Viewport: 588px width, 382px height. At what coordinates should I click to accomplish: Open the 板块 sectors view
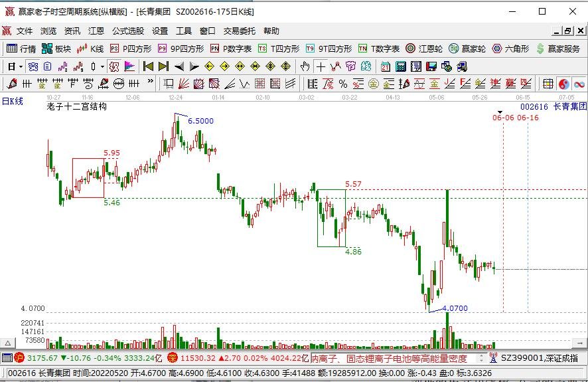(56, 48)
